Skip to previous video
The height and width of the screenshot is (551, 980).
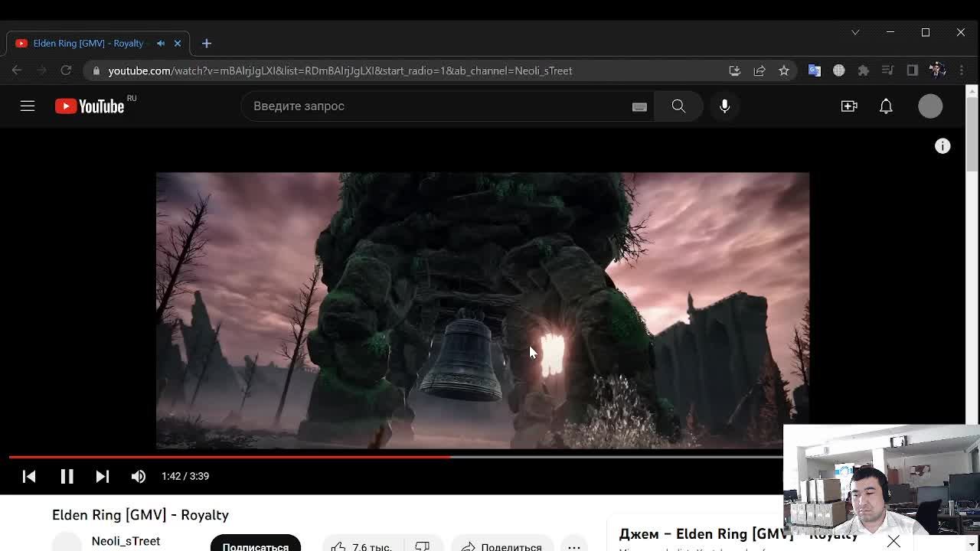pos(29,476)
